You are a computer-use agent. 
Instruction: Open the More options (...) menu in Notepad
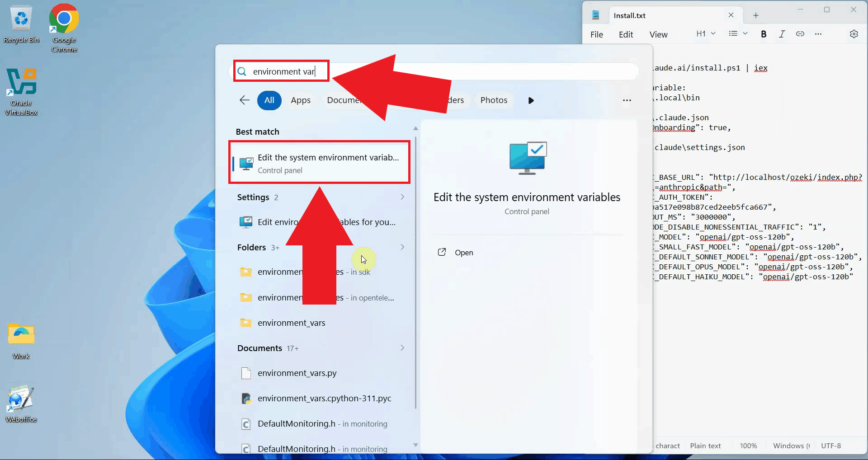818,34
